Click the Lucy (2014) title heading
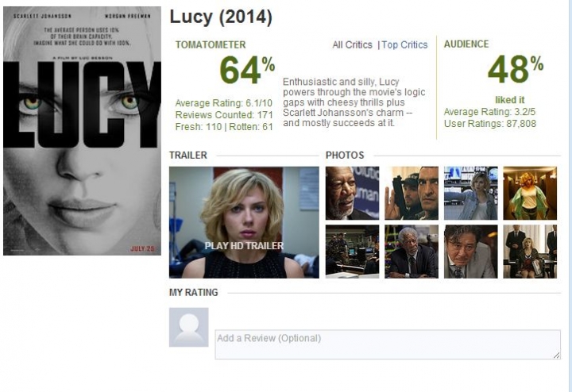Viewport: 572px width, 392px height. coord(221,17)
